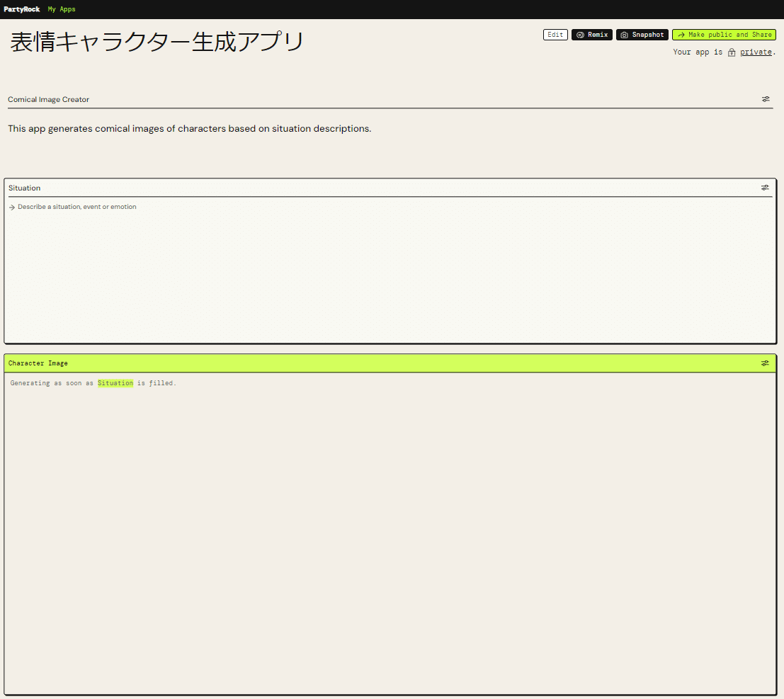Click the app title 表情キャラクター生成アプリ
The image size is (784, 699).
(x=157, y=42)
